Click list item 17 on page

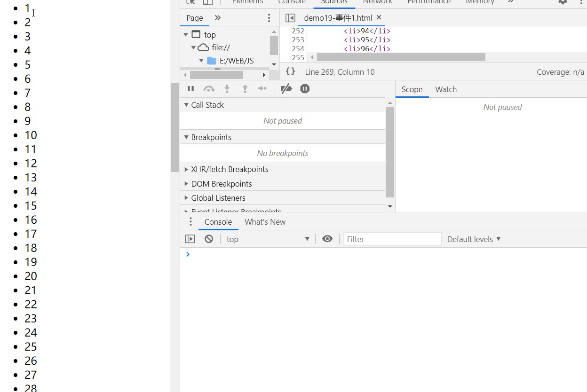tap(31, 234)
